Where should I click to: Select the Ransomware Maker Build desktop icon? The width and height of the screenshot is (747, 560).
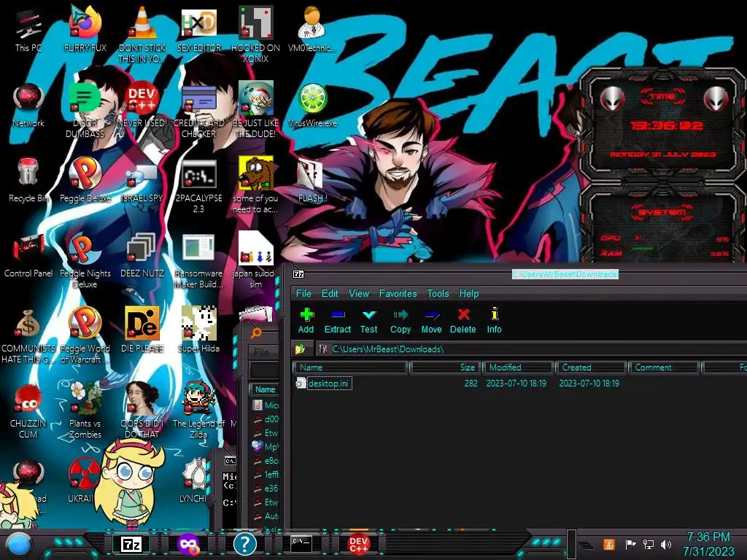199,261
